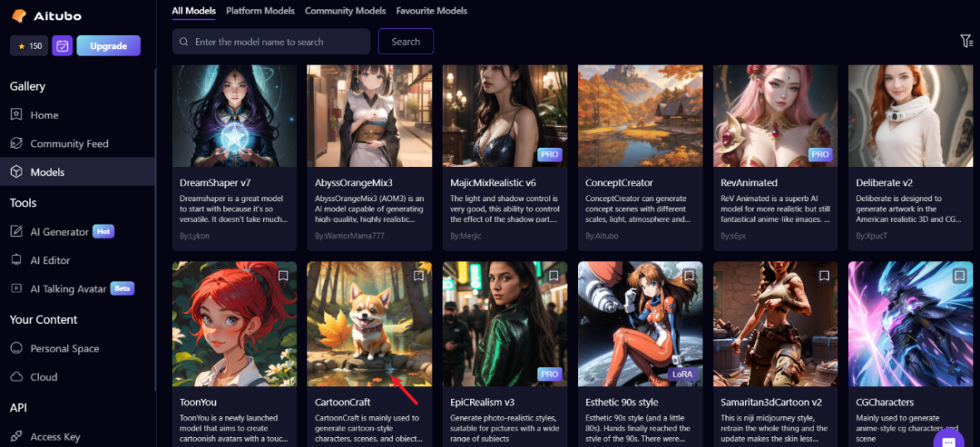Click the Aitubo logo icon
Screen dimensions: 980x447
click(x=19, y=15)
